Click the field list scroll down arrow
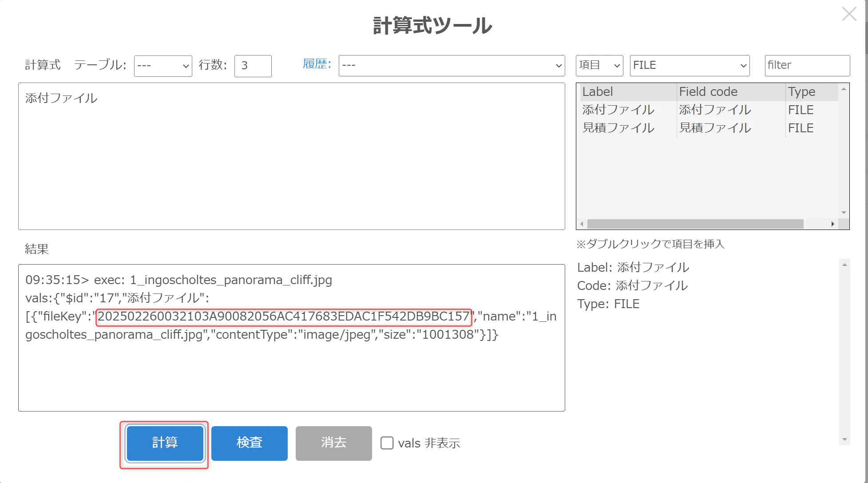868x483 pixels. tap(844, 213)
